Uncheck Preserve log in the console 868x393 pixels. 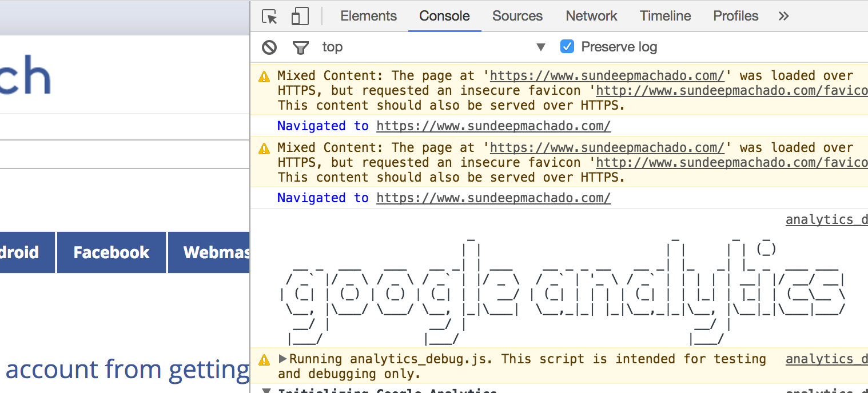[x=567, y=47]
